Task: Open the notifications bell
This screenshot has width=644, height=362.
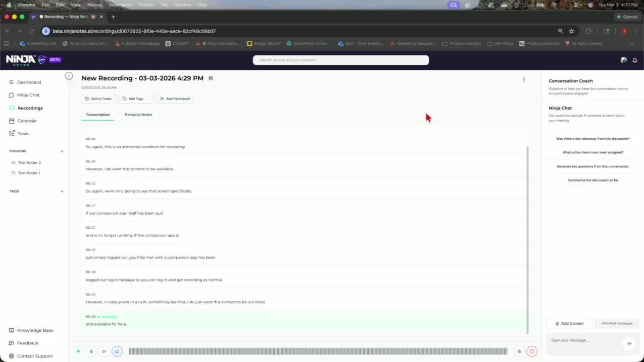Action: pyautogui.click(x=635, y=60)
